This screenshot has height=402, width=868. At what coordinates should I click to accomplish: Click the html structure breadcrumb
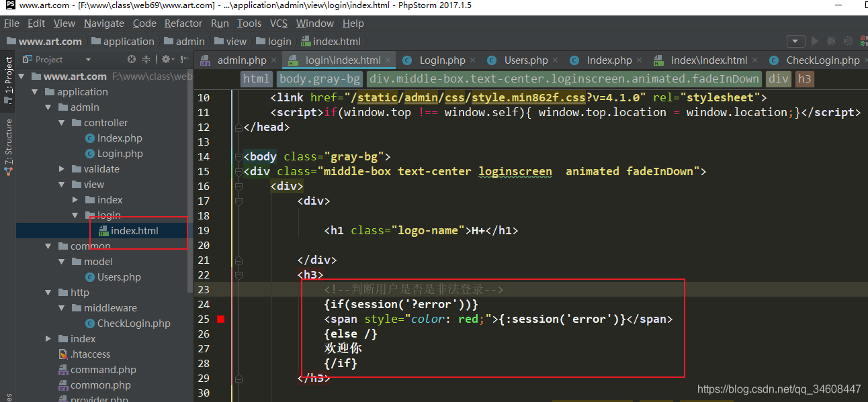click(256, 79)
